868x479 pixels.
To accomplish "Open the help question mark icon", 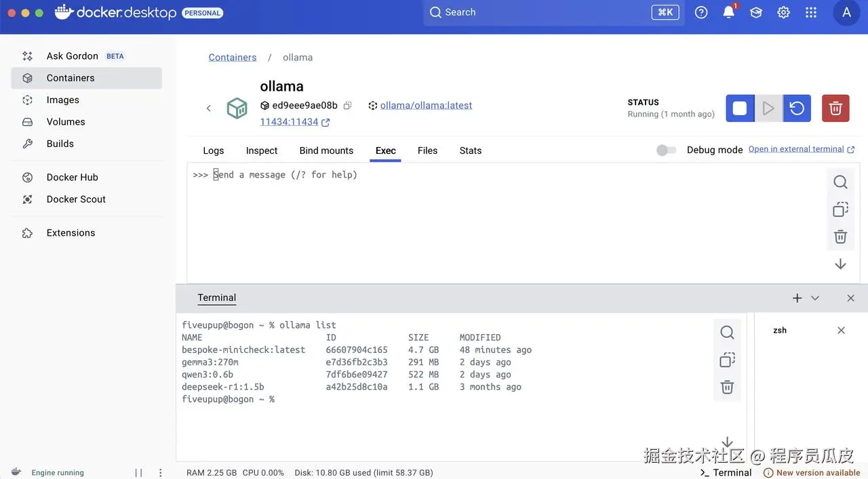I will (x=701, y=12).
